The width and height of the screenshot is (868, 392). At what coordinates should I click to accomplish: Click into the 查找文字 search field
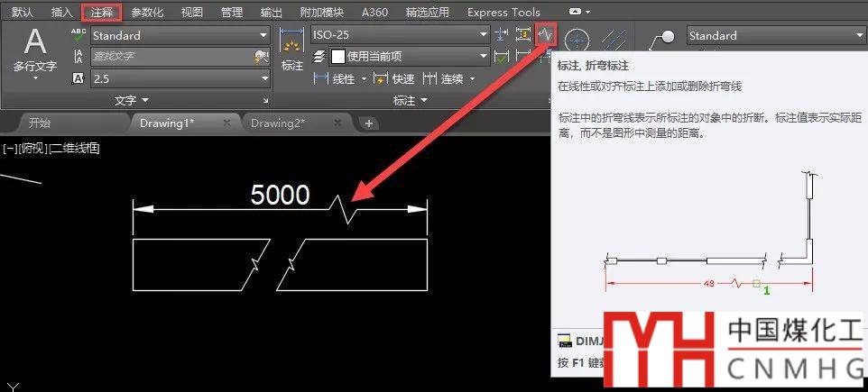click(x=180, y=57)
